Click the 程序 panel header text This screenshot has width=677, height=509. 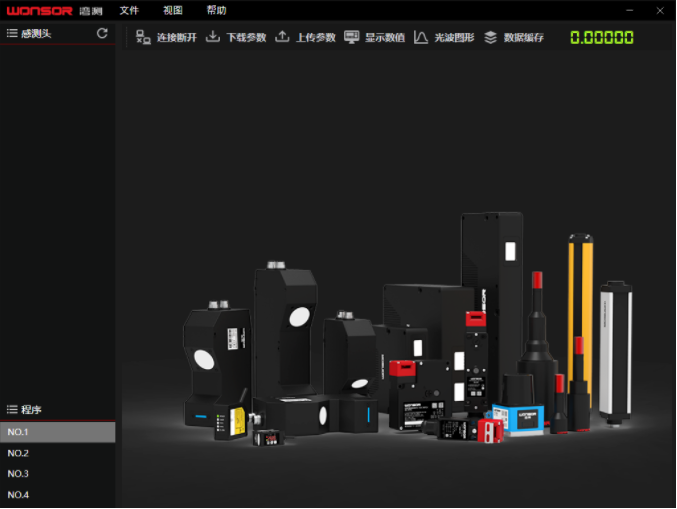pos(31,409)
